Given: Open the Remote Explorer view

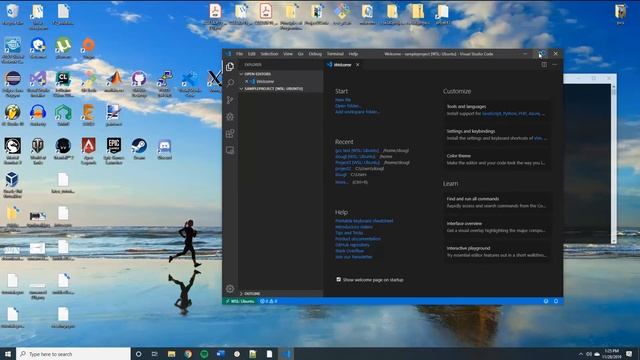Looking at the screenshot, I should coord(230,150).
